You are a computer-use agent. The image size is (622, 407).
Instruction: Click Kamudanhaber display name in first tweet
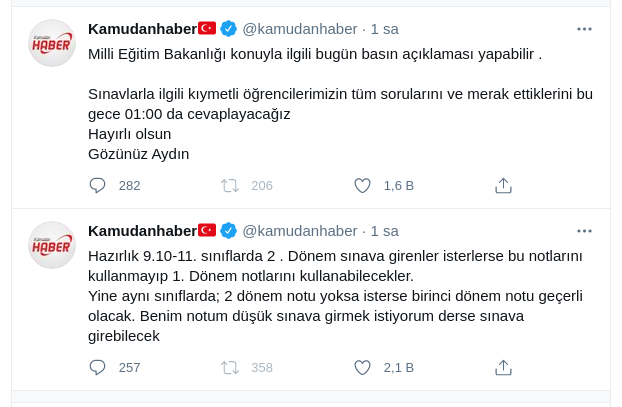click(142, 28)
